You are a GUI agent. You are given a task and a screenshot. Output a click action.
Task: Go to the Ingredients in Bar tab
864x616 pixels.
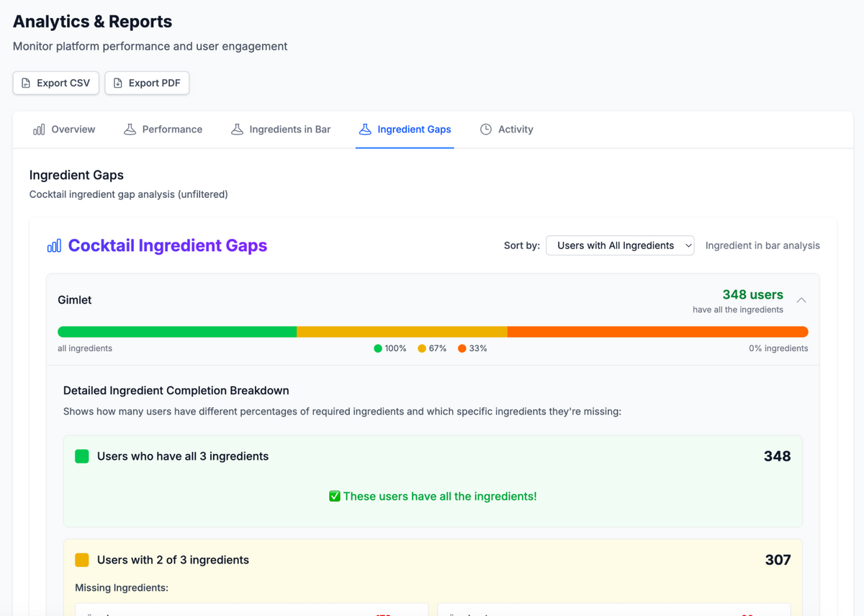[x=281, y=130]
